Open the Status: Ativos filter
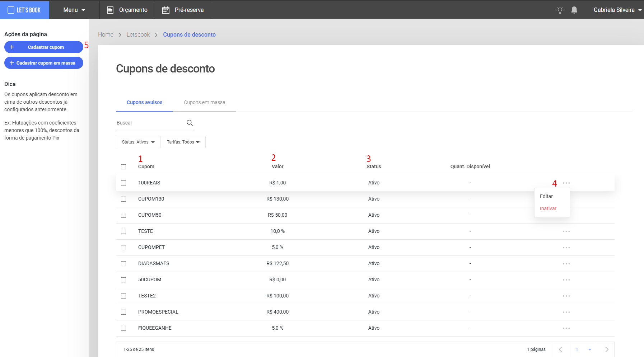The image size is (644, 357). coord(138,142)
